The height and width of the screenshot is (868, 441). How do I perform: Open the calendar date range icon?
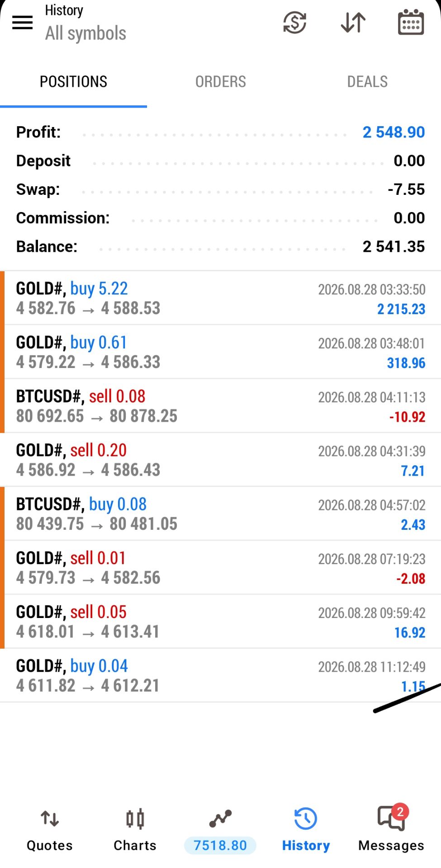[411, 22]
